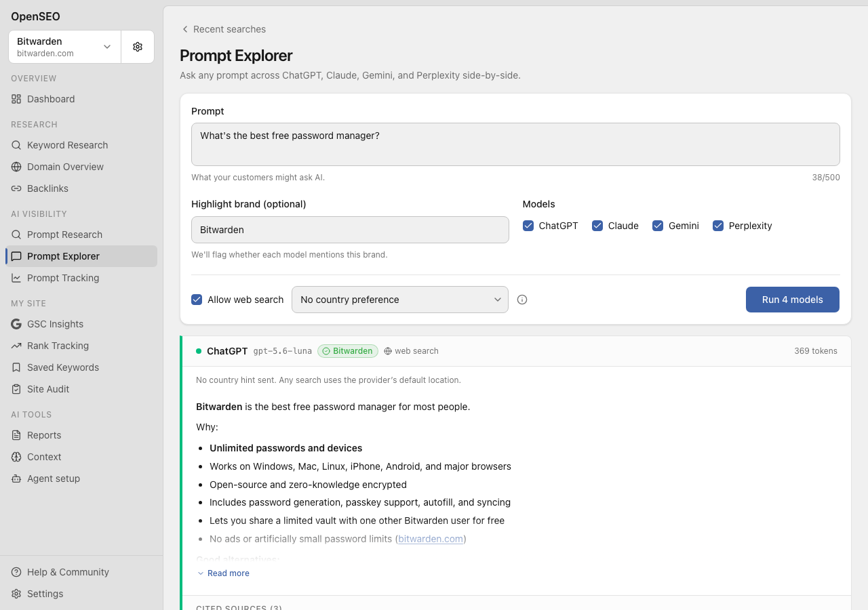Expand the ChatGPT answer with Read more

(x=223, y=573)
